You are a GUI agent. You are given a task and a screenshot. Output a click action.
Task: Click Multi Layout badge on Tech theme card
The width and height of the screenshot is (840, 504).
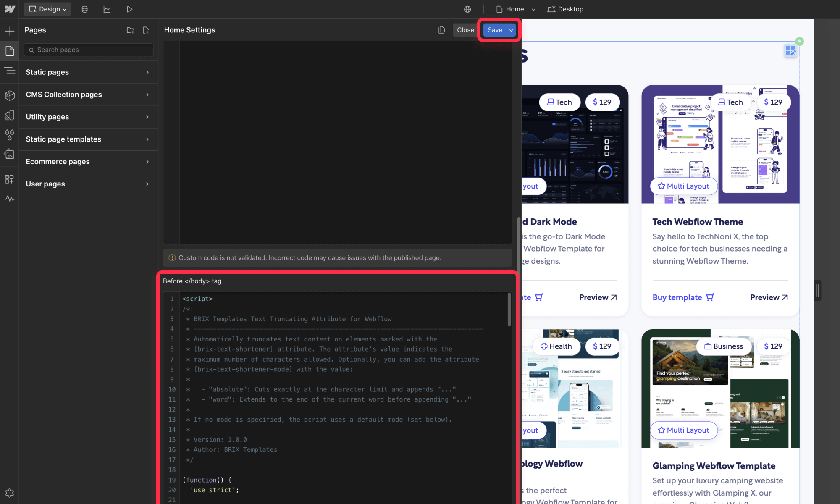pyautogui.click(x=683, y=186)
